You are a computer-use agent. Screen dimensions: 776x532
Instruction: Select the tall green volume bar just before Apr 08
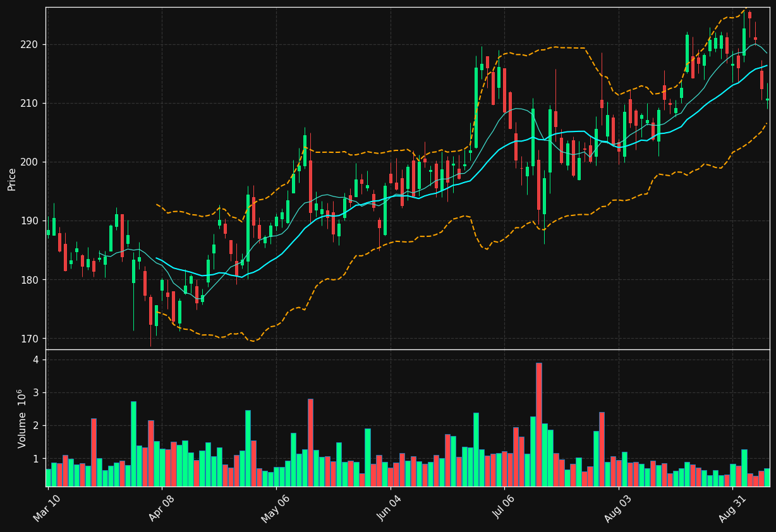tap(133, 444)
